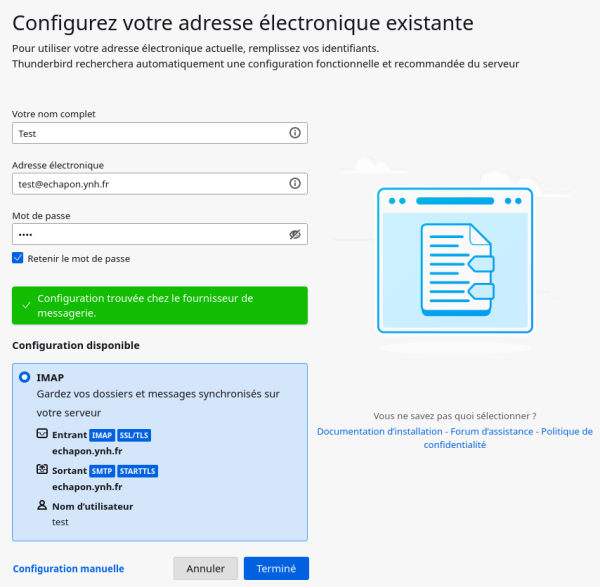Open 'Configuration manuelle' link

[68, 569]
